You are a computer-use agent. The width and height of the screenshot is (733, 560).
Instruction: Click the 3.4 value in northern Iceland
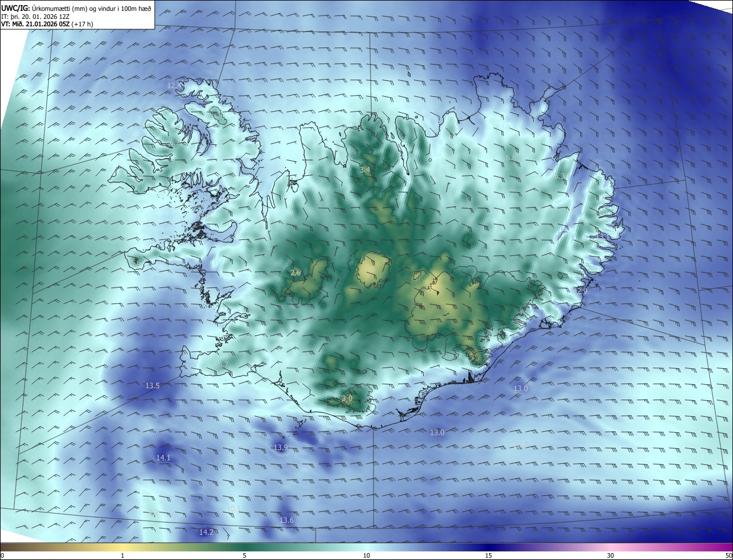[x=365, y=170]
